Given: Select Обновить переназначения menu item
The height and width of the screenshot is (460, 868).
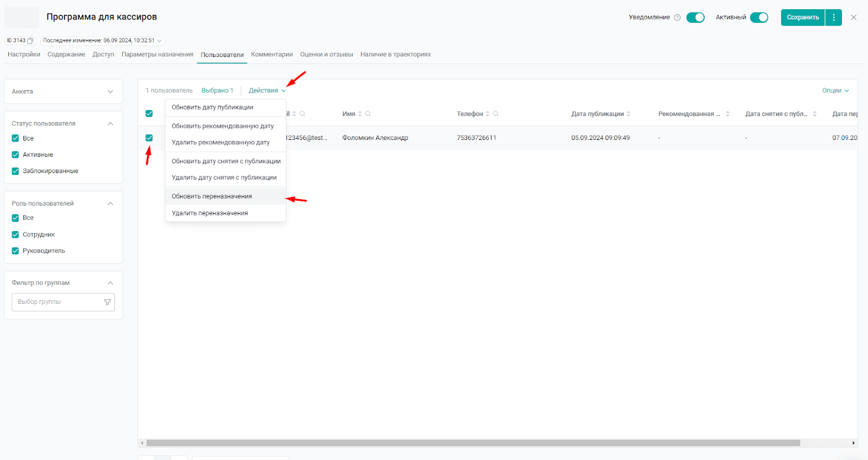Looking at the screenshot, I should [x=212, y=196].
